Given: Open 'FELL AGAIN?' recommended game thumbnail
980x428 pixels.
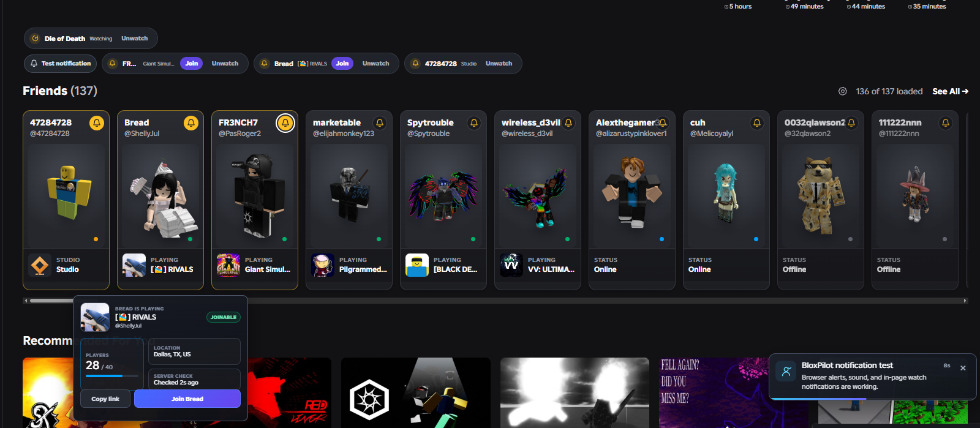Looking at the screenshot, I should click(734, 392).
